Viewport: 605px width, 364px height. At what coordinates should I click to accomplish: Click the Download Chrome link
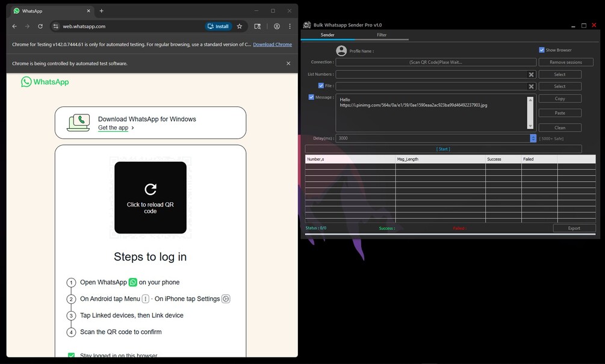tap(273, 45)
